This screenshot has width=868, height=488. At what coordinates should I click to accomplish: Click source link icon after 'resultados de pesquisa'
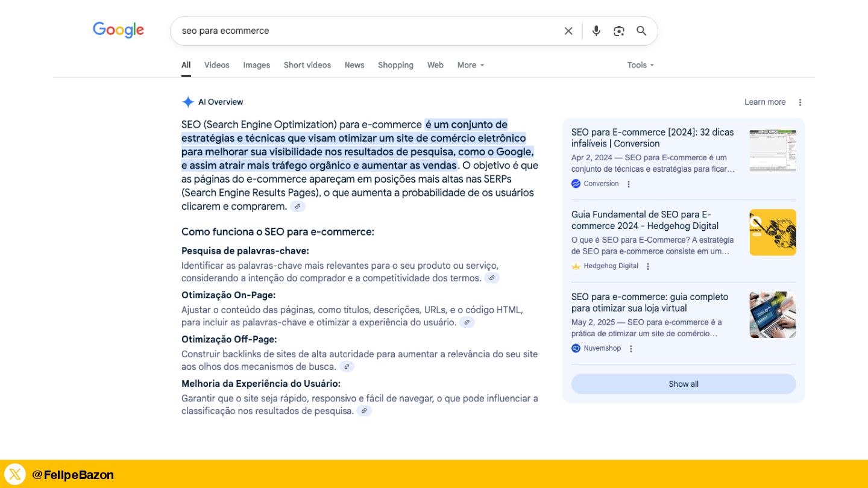[364, 411]
